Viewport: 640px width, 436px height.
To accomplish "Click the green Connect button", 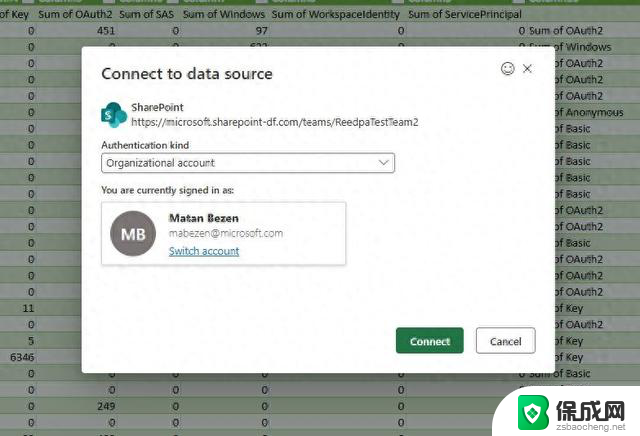I will point(429,340).
